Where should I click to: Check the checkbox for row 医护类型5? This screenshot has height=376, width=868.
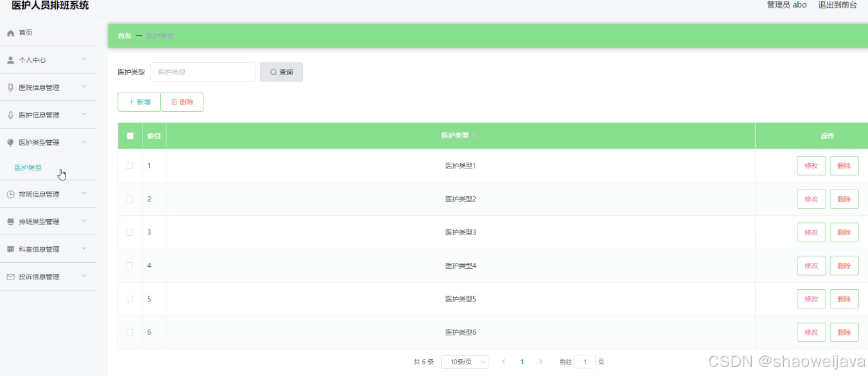(x=129, y=299)
